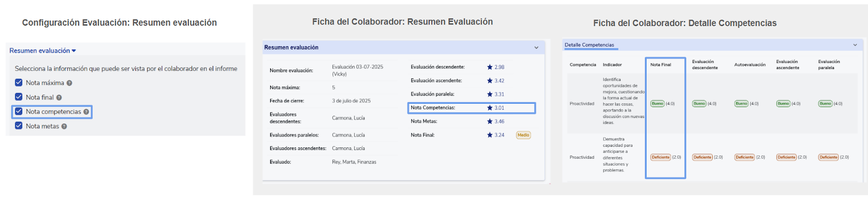Click Deficiente badge in Nota Final column
868x199 pixels.
[x=661, y=157]
